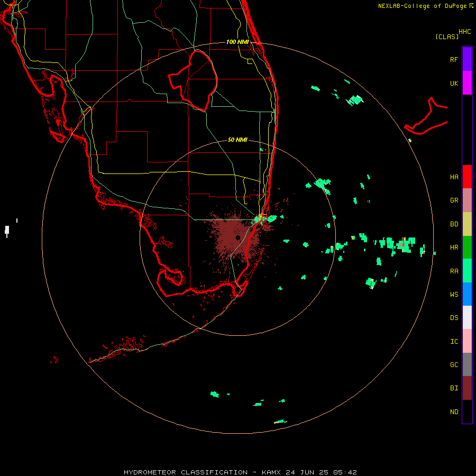
Task: Click the HR dark green legend swatch
Action: [467, 248]
